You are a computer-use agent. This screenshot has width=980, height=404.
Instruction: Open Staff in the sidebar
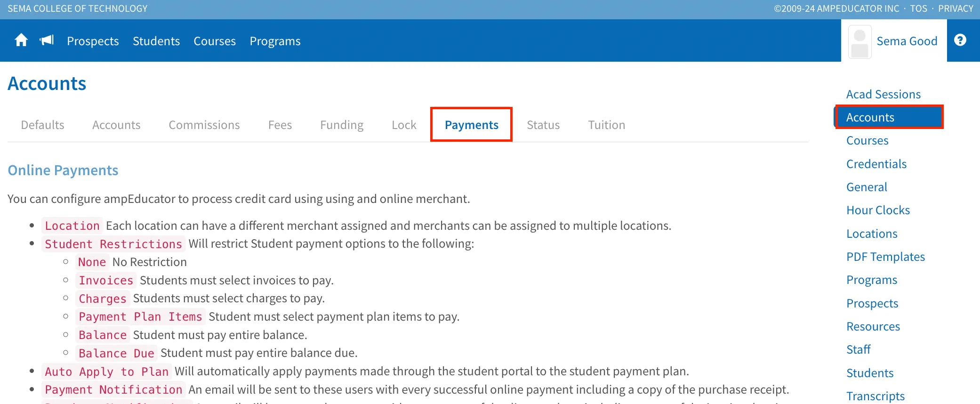859,349
